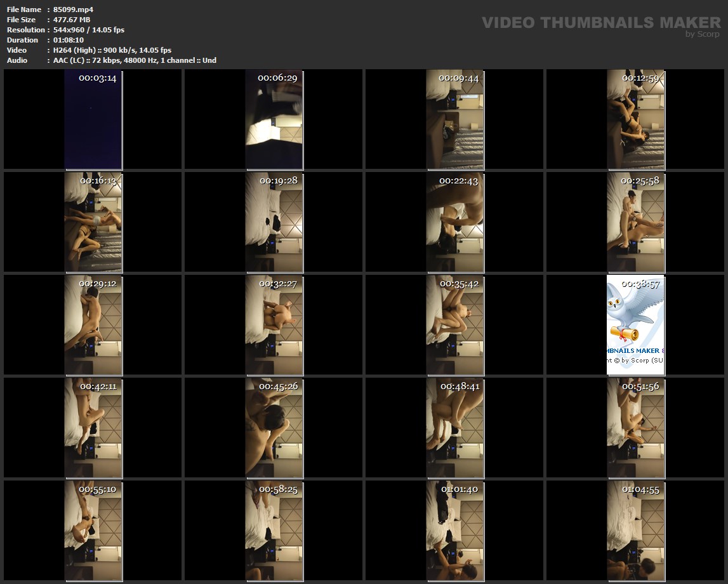This screenshot has height=584, width=728.
Task: Select the 00:42:11 timestamp label
Action: (98, 386)
